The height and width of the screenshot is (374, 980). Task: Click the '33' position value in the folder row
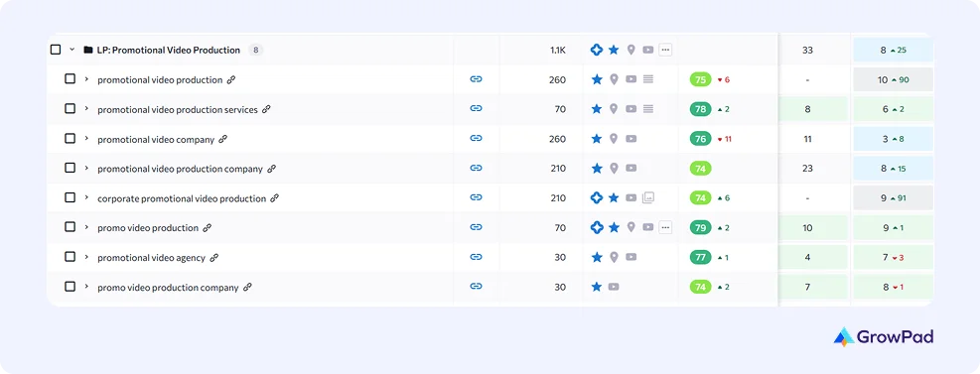pos(807,50)
